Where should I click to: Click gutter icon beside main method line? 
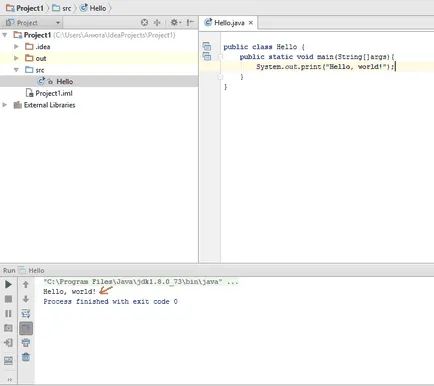[207, 56]
